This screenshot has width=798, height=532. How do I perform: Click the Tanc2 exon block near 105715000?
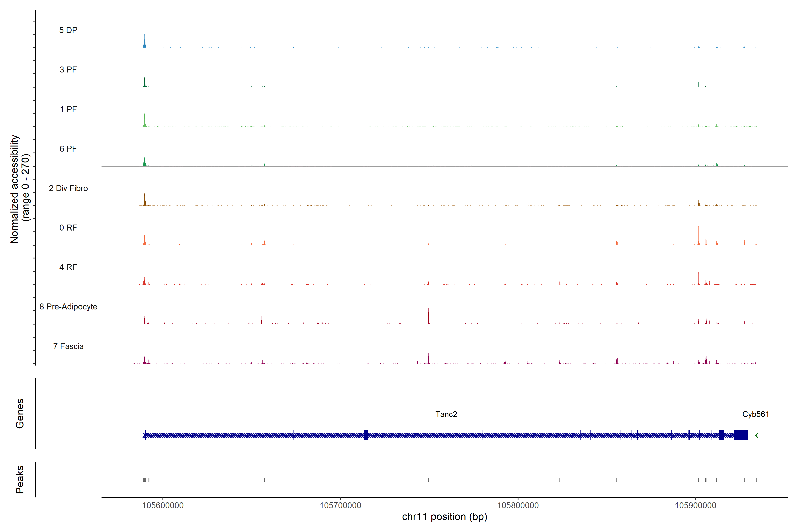click(366, 435)
